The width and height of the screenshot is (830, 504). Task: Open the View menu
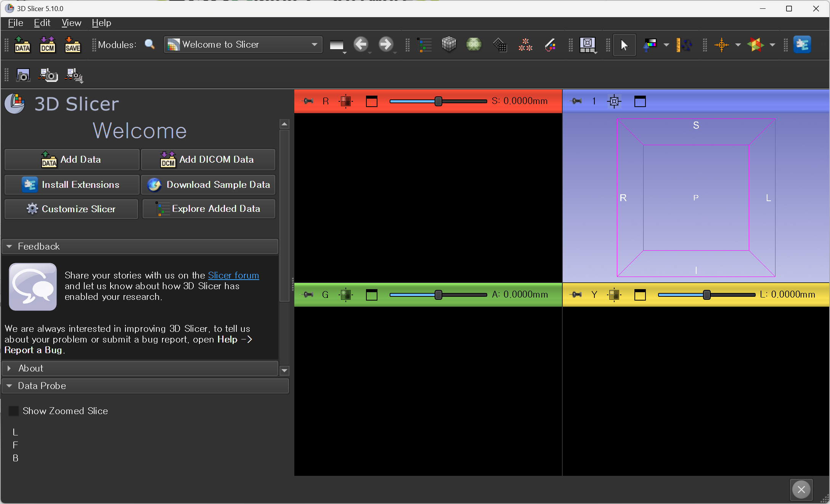point(71,23)
